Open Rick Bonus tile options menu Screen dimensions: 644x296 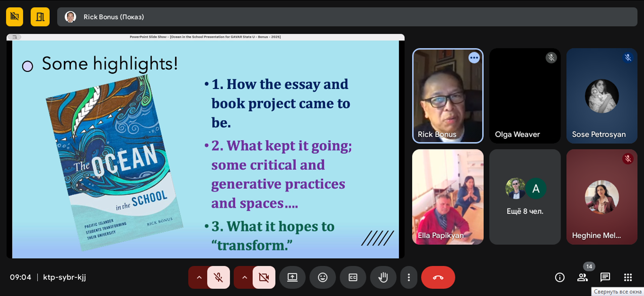tap(474, 58)
